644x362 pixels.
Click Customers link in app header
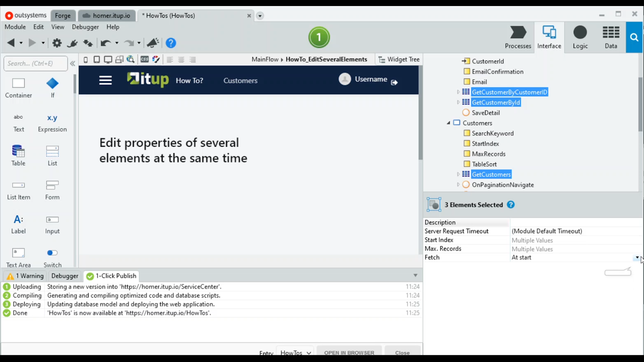240,80
